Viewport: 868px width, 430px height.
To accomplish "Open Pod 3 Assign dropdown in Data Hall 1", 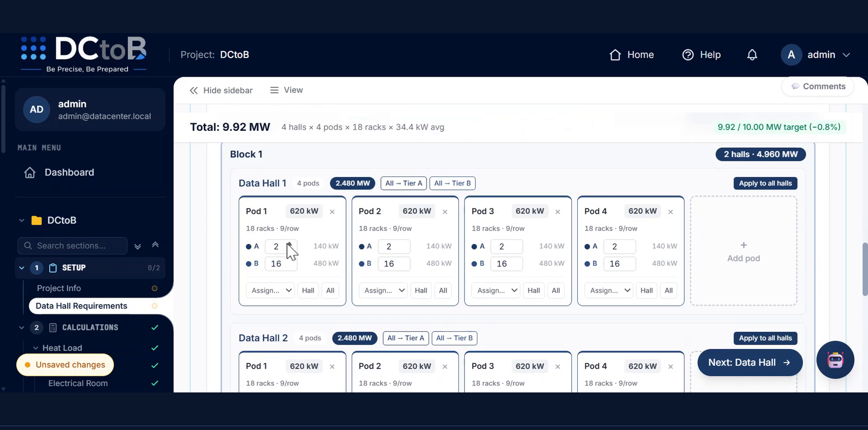I will 497,290.
